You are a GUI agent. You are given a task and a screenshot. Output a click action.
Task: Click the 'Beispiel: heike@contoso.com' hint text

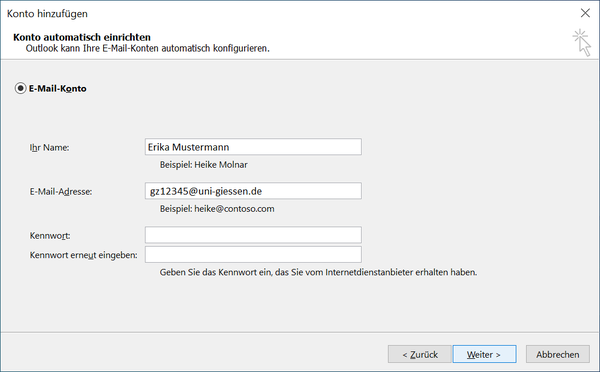click(217, 209)
